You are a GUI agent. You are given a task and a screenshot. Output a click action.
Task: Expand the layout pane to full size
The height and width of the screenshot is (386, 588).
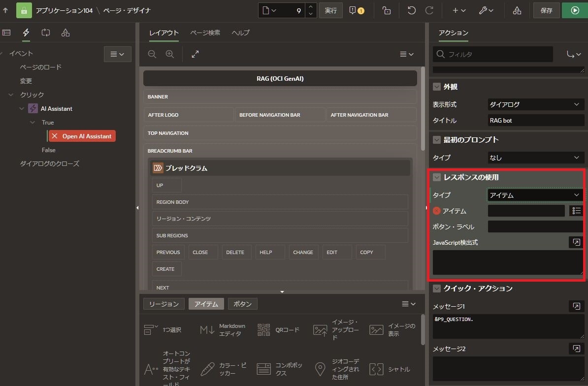195,54
